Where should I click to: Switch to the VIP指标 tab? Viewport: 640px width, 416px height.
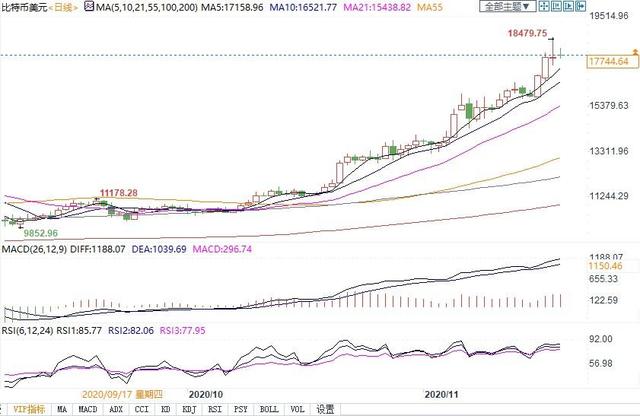tap(29, 409)
